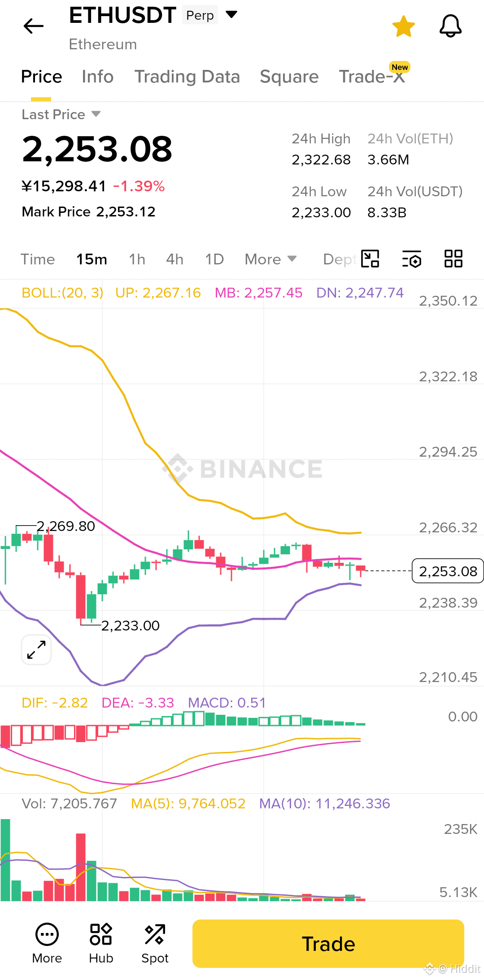Image resolution: width=484 pixels, height=980 pixels.
Task: Open the Hub icon
Action: tap(101, 943)
